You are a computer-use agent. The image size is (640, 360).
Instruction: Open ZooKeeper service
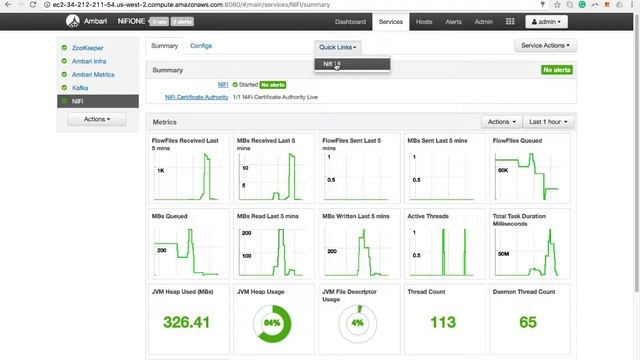(88, 48)
